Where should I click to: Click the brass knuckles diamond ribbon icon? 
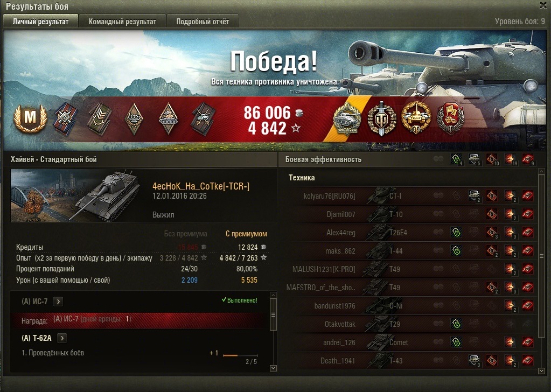click(134, 118)
